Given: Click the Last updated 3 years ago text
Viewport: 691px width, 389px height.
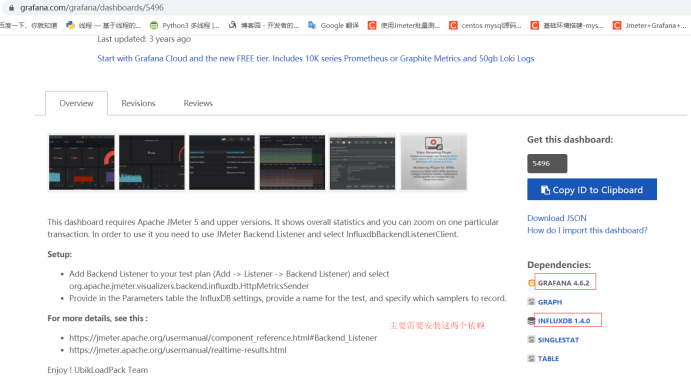Looking at the screenshot, I should point(144,39).
